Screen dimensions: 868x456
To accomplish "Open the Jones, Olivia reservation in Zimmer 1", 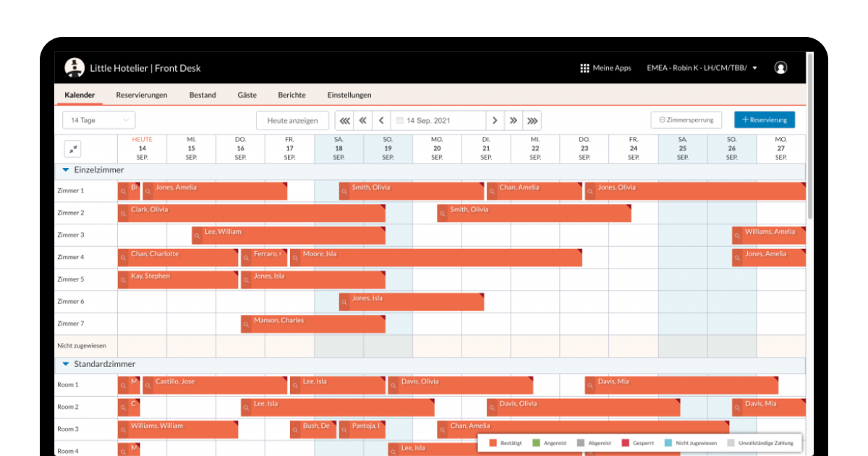I will point(695,192).
